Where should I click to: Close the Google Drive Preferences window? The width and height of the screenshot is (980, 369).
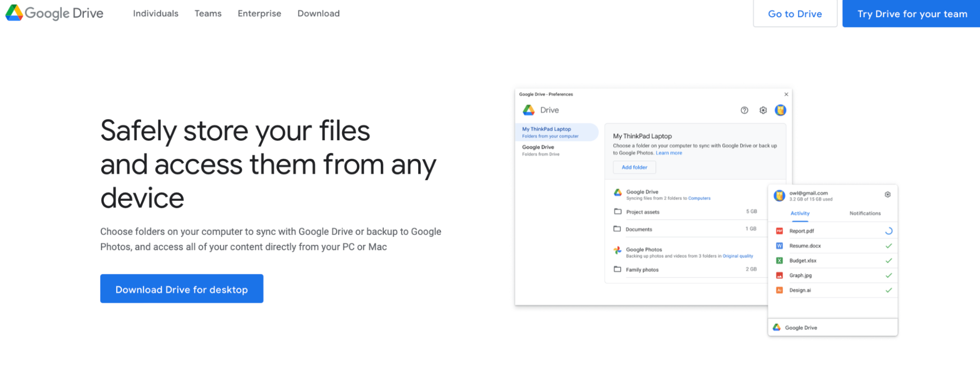786,94
